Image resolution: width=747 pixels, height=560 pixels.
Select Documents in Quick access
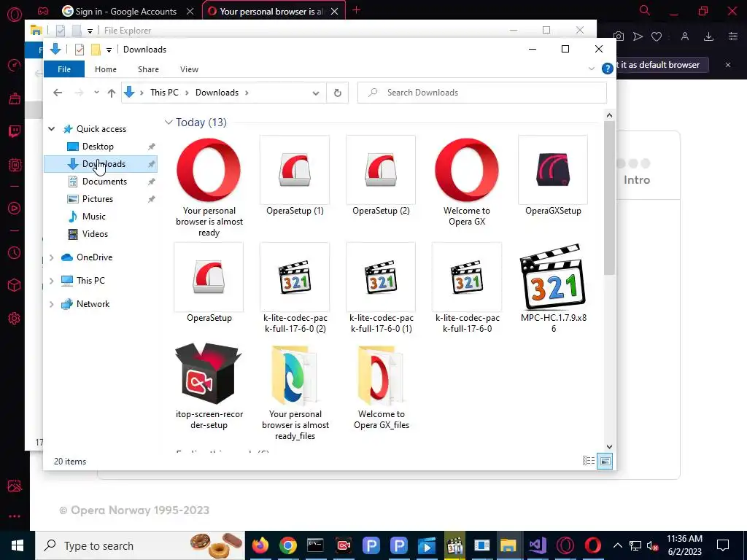pos(104,182)
